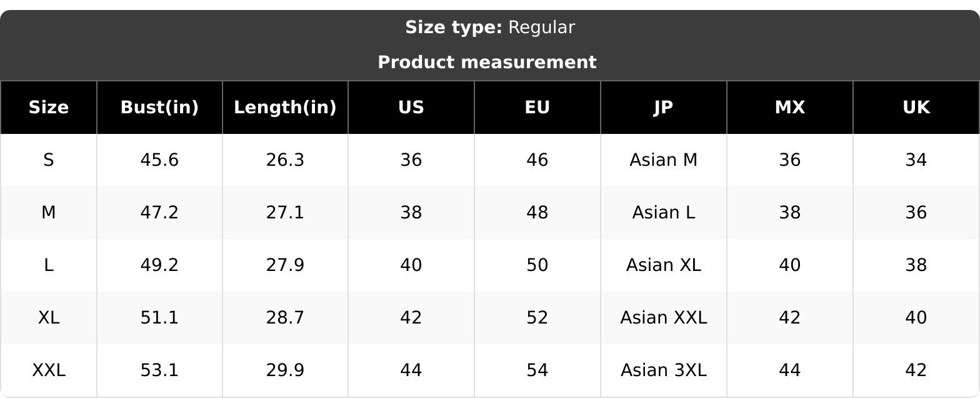Image resolution: width=980 pixels, height=398 pixels.
Task: Click the 45.6 bust value
Action: (x=159, y=160)
